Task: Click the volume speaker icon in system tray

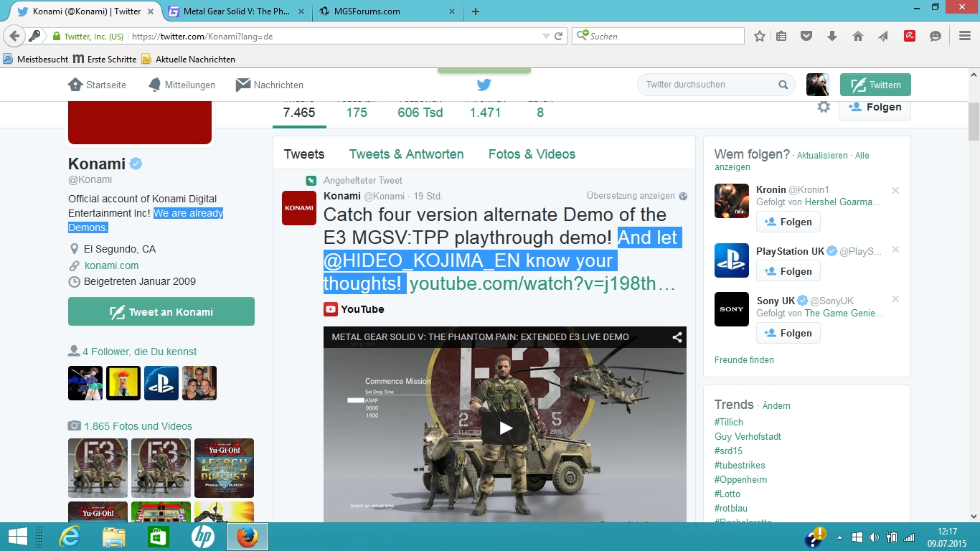Action: [x=874, y=537]
